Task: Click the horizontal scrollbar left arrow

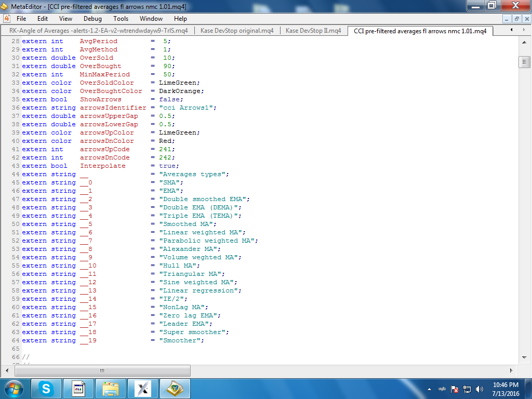Action: tap(7, 370)
